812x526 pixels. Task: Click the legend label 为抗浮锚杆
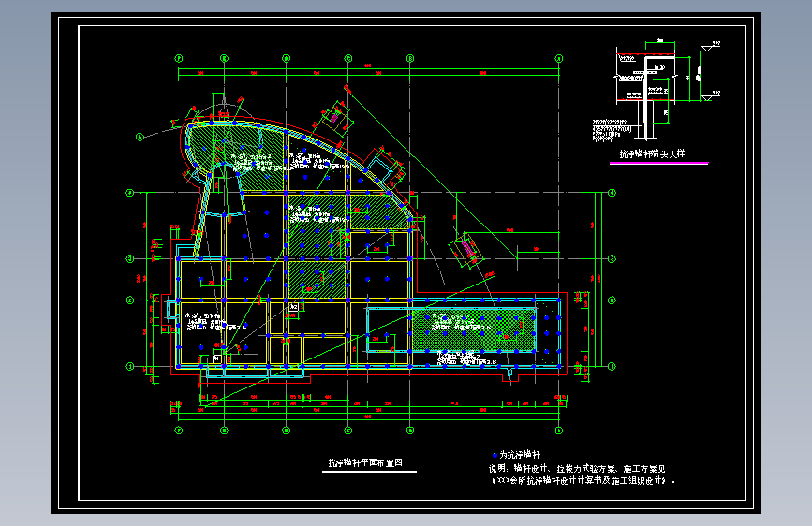(520, 455)
